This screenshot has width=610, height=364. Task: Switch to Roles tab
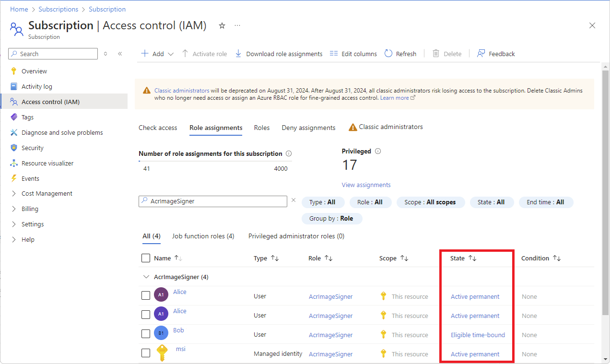[262, 128]
